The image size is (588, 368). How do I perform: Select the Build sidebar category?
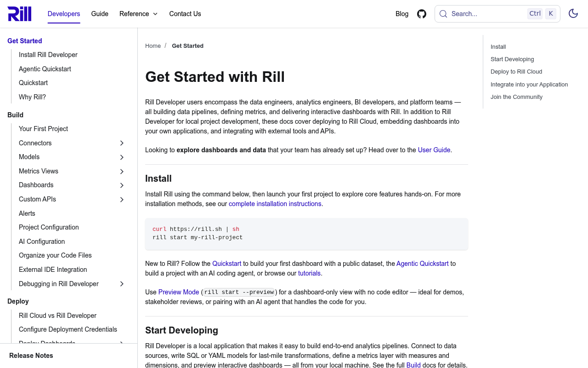point(15,115)
